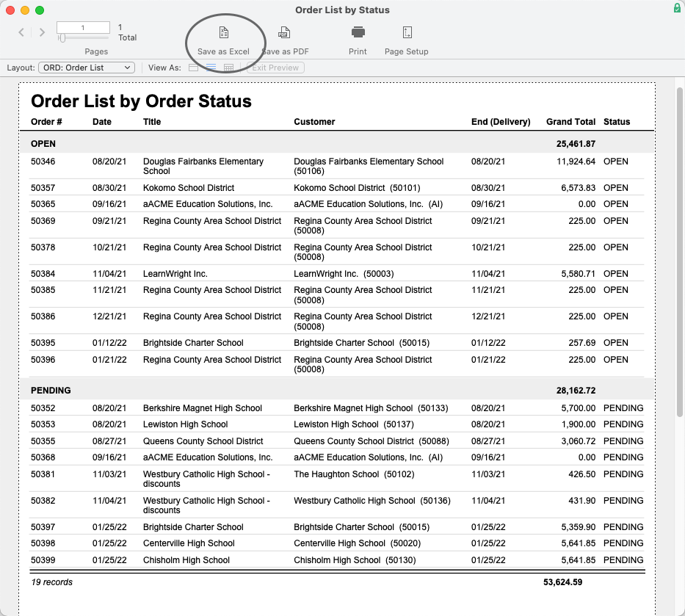This screenshot has height=616, width=685.
Task: Click the Title column header
Action: pyautogui.click(x=152, y=122)
